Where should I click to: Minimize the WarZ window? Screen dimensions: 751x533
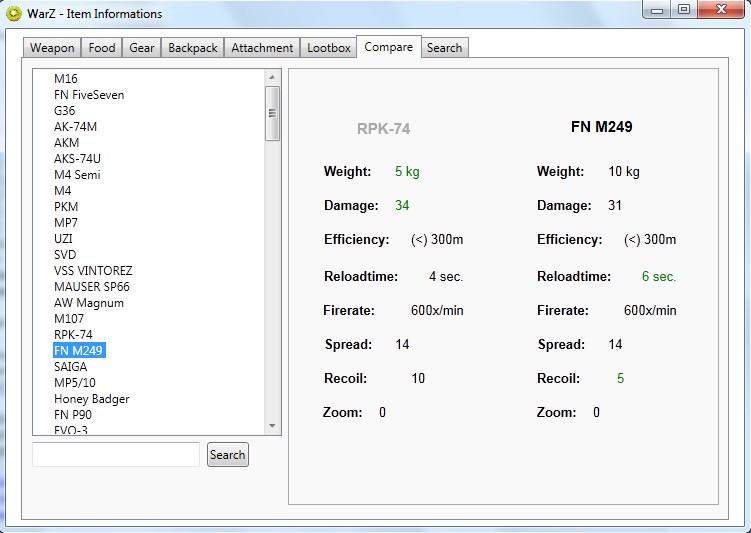tap(657, 10)
